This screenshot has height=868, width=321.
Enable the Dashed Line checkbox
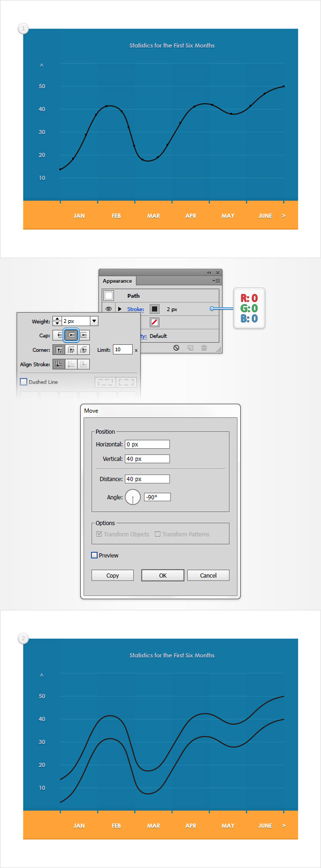tap(24, 382)
